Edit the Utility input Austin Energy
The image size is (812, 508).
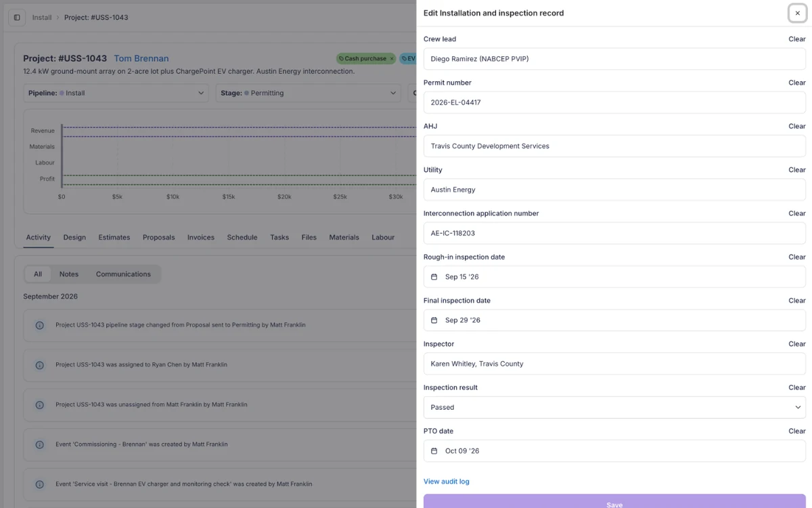click(614, 190)
